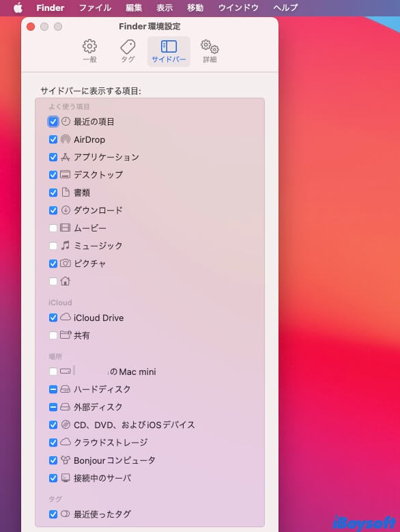Click the cloud icon beside iCloud Drive
The height and width of the screenshot is (532, 400).
pyautogui.click(x=66, y=318)
